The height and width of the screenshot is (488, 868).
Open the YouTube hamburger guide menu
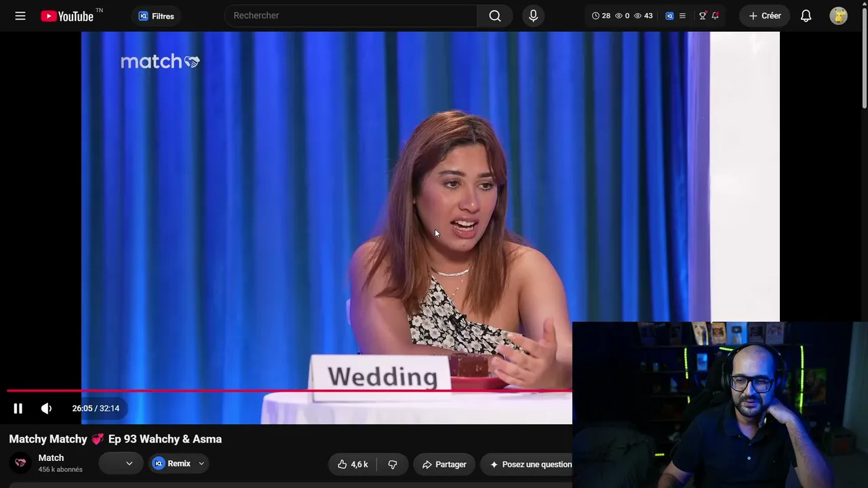[x=20, y=16]
